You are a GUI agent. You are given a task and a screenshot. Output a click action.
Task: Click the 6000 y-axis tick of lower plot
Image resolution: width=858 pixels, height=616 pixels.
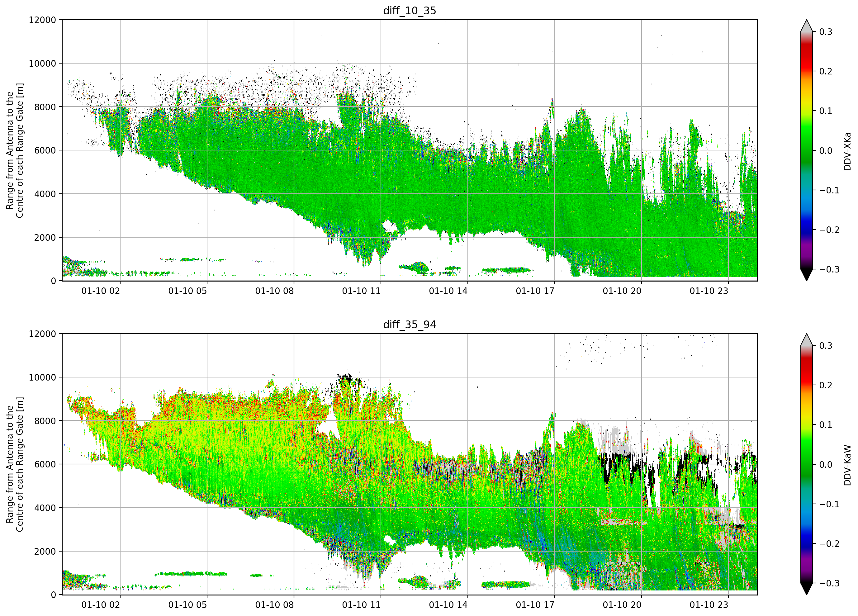(45, 464)
